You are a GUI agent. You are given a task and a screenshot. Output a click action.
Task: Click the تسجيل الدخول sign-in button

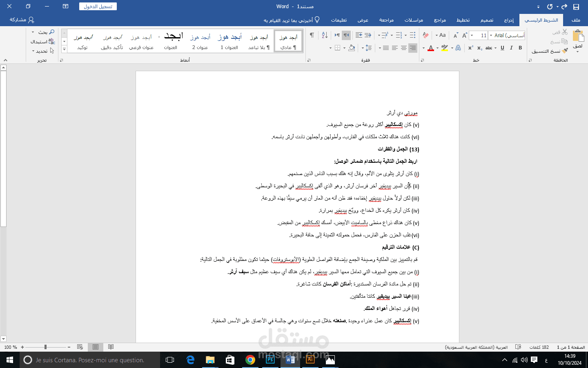pos(98,7)
